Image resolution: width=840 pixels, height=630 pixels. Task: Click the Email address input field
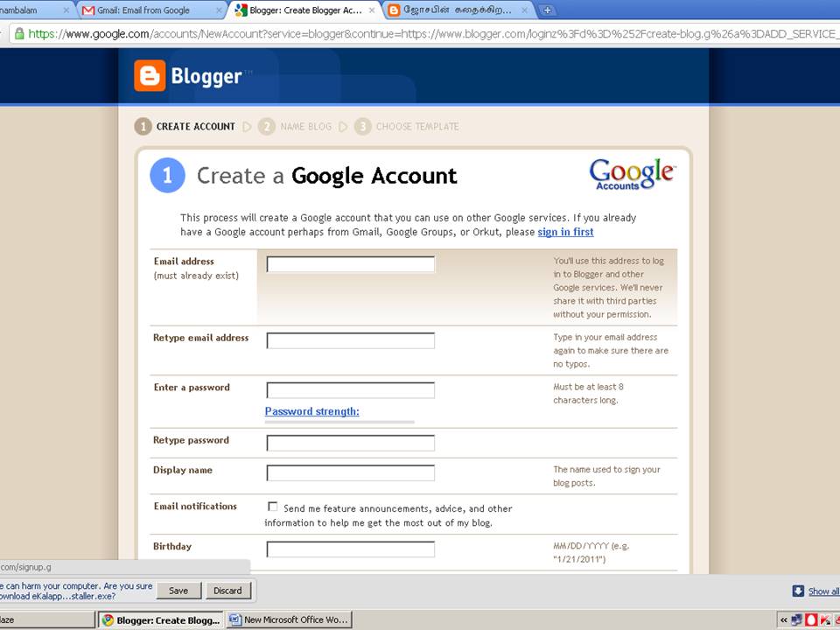[x=350, y=264]
